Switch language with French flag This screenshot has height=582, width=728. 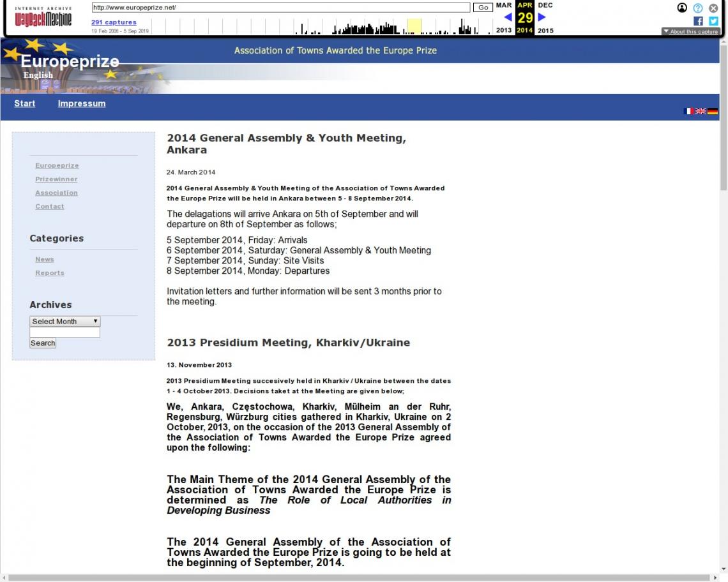[689, 111]
